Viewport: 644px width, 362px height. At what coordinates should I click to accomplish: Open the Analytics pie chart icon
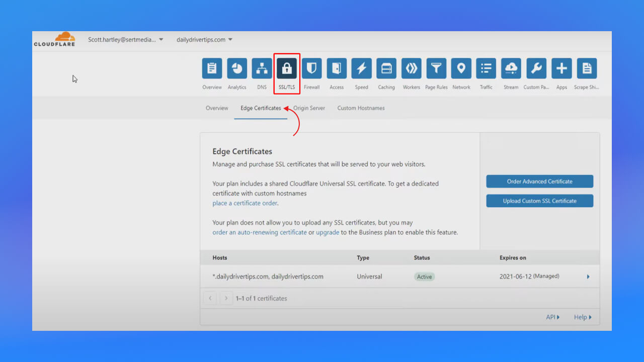[x=237, y=68]
